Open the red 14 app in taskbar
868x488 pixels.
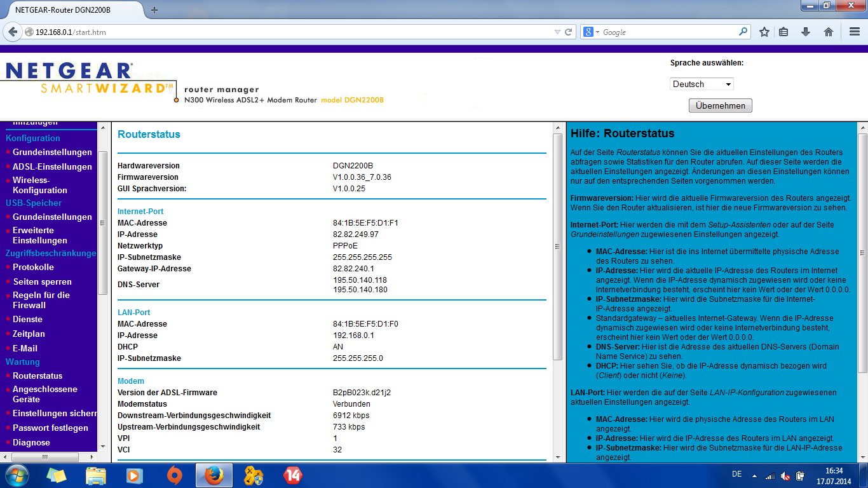click(x=292, y=475)
